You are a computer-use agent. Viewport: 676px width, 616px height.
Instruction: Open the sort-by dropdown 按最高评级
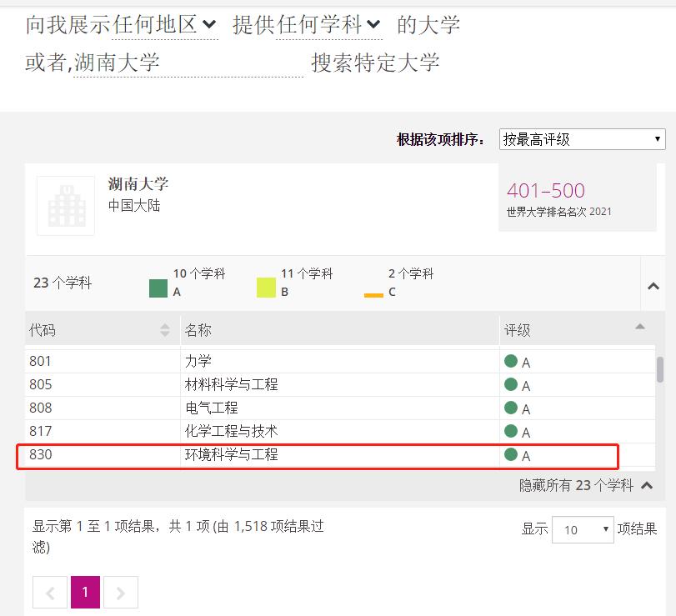(x=582, y=139)
